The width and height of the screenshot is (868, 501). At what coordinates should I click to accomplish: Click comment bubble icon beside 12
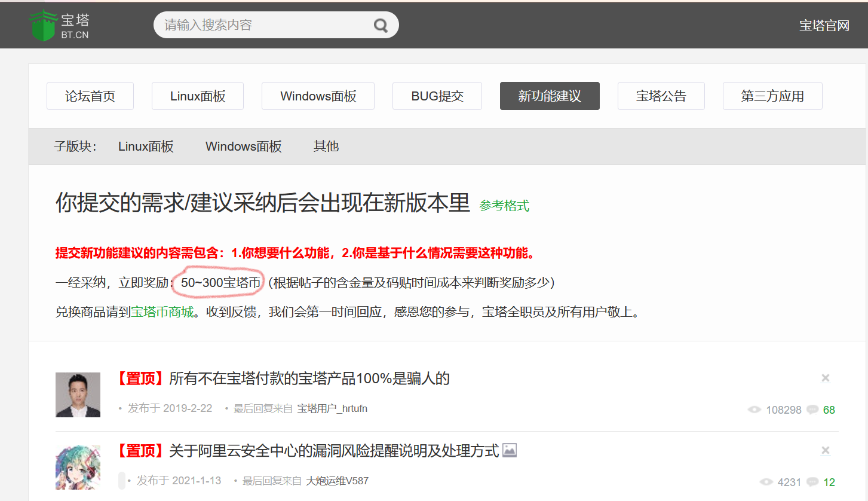click(x=812, y=482)
